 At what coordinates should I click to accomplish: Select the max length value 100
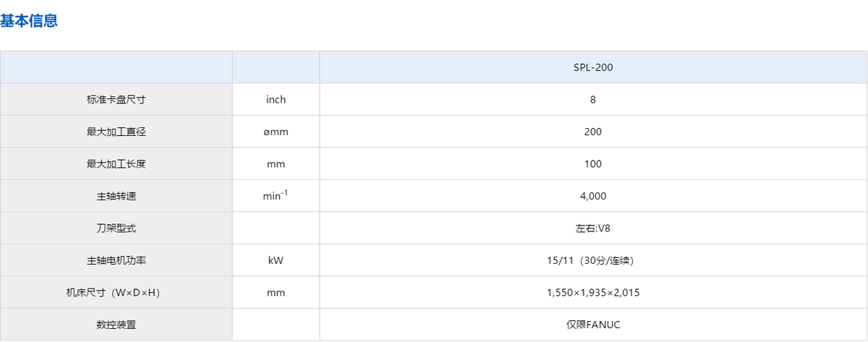(593, 164)
